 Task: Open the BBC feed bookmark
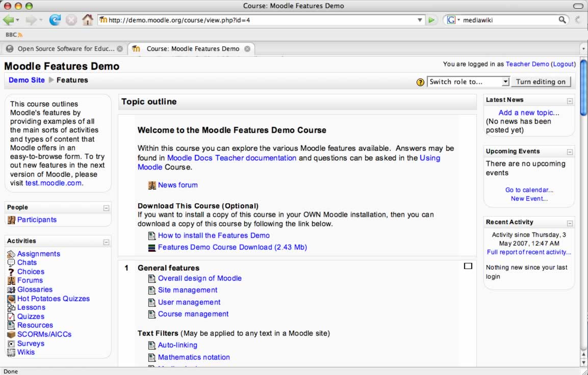point(14,35)
